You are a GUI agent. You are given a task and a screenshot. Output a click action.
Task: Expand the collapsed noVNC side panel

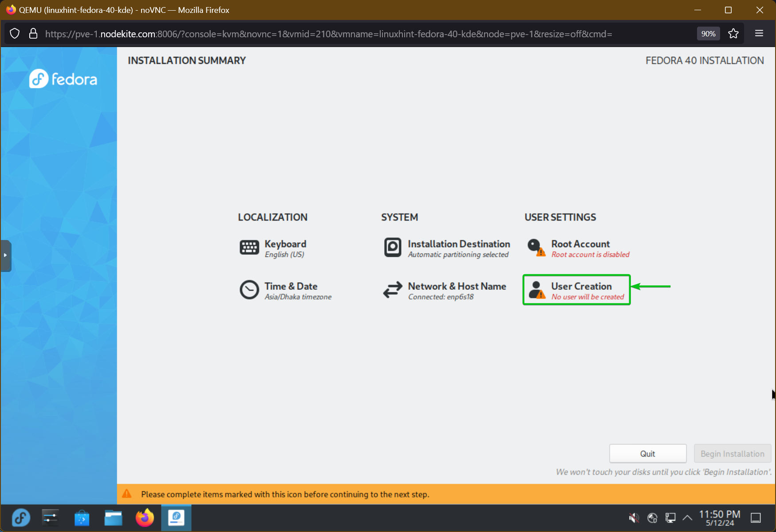coord(6,256)
